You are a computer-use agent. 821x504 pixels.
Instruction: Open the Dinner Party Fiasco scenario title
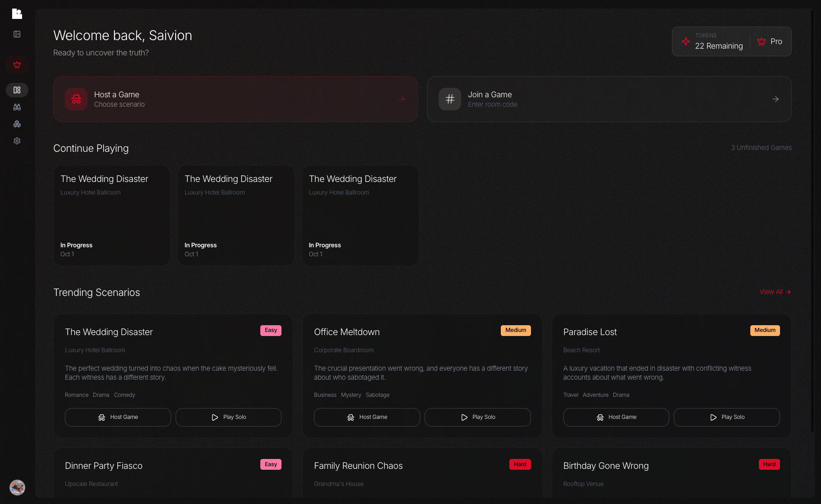click(104, 466)
